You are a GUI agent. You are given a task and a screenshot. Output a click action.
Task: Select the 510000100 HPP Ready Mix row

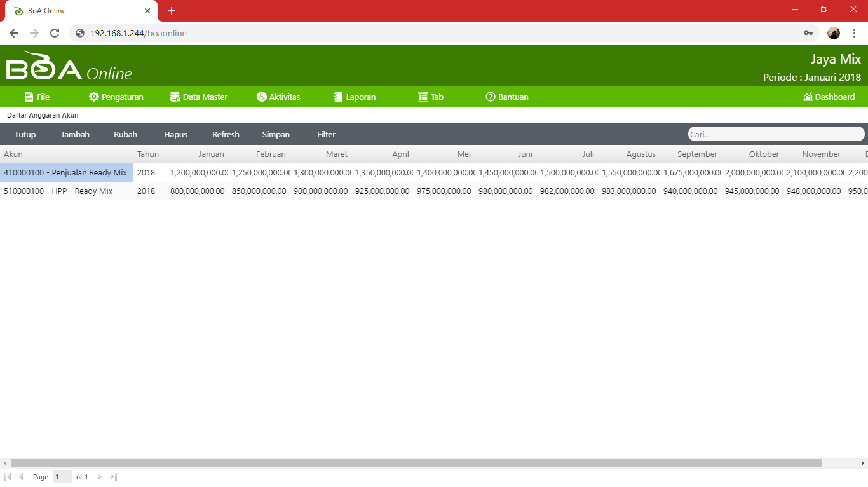58,191
